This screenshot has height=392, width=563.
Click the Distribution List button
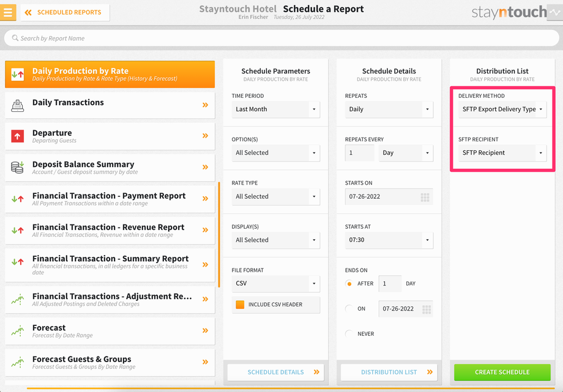pos(389,372)
